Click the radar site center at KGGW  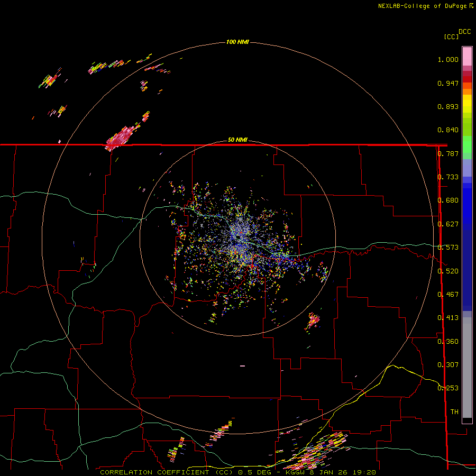point(239,237)
